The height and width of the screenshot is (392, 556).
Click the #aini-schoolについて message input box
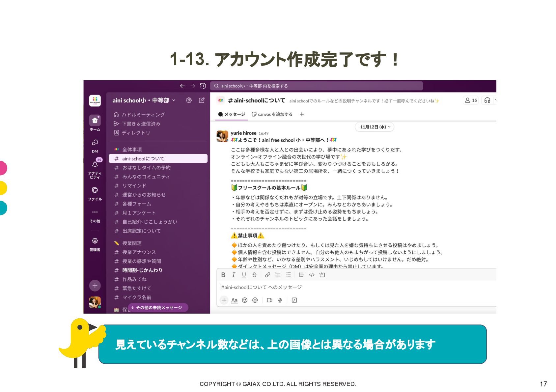point(357,288)
